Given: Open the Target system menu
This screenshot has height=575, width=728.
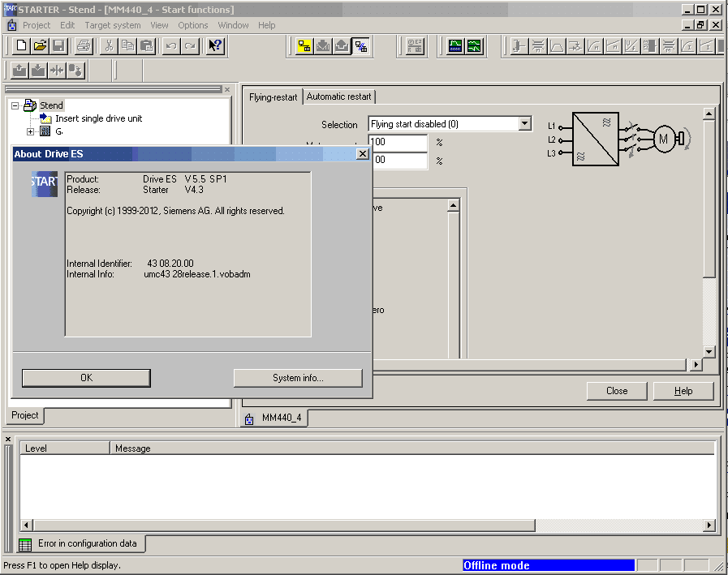Looking at the screenshot, I should pos(113,25).
